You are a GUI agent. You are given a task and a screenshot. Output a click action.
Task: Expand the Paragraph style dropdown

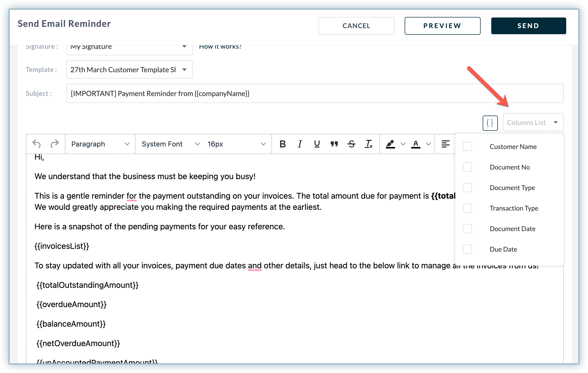click(x=100, y=144)
